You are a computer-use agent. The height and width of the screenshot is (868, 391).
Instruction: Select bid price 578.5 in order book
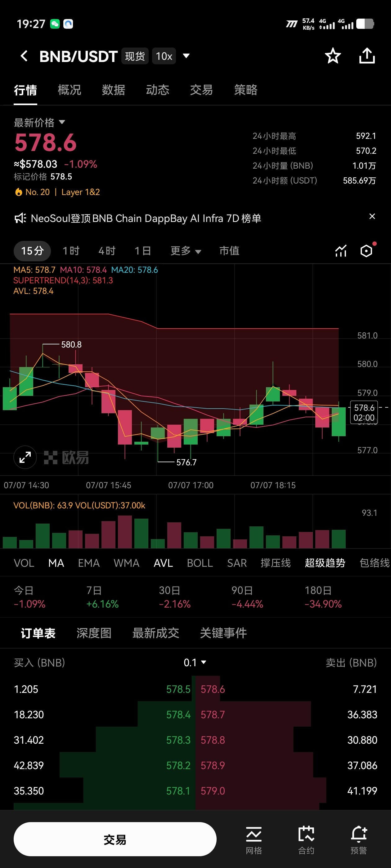(x=178, y=689)
